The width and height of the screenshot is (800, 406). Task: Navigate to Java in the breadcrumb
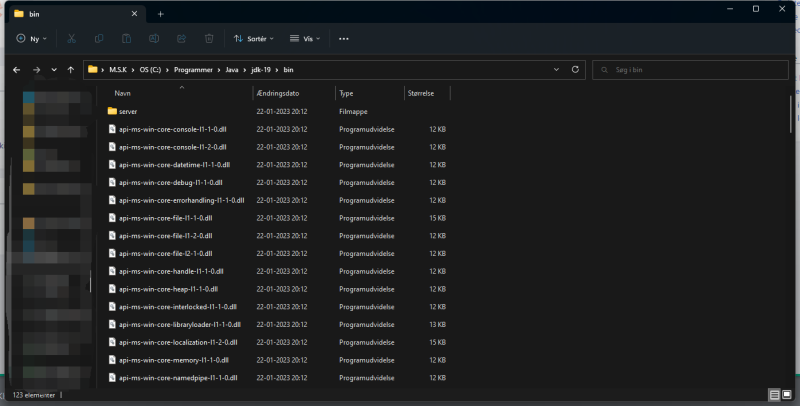tap(232, 70)
